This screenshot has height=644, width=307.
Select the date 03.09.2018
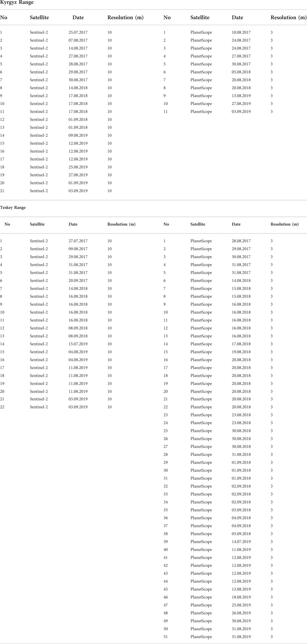coord(241,510)
